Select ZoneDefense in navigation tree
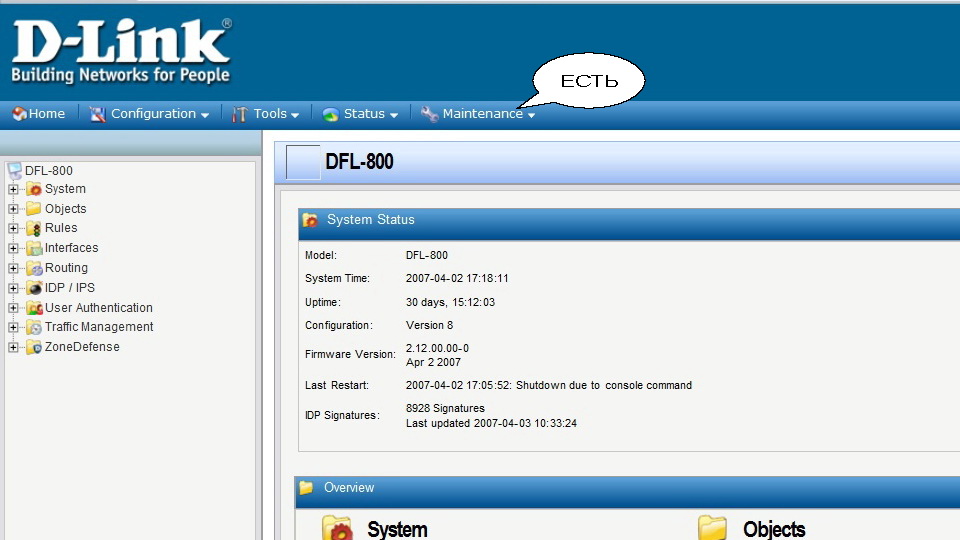The image size is (960, 540). pyautogui.click(x=82, y=347)
